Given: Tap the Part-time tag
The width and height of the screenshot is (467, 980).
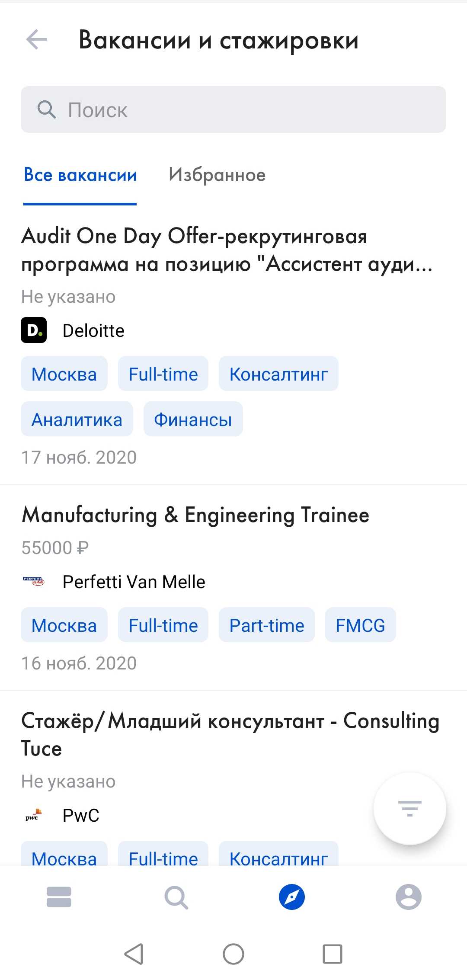Looking at the screenshot, I should pos(266,625).
